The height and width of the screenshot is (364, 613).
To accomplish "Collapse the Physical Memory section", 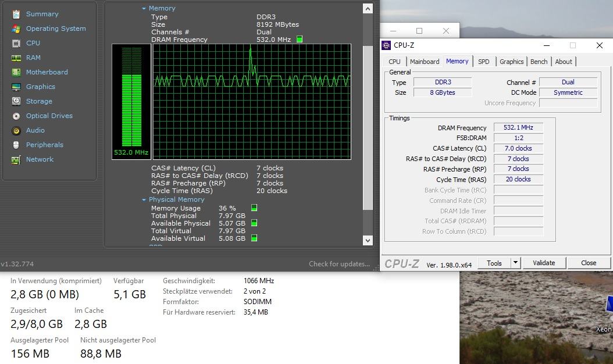I will pos(144,200).
